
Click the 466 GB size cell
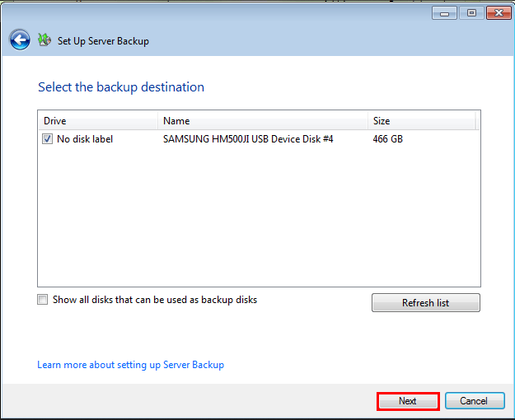click(x=387, y=139)
